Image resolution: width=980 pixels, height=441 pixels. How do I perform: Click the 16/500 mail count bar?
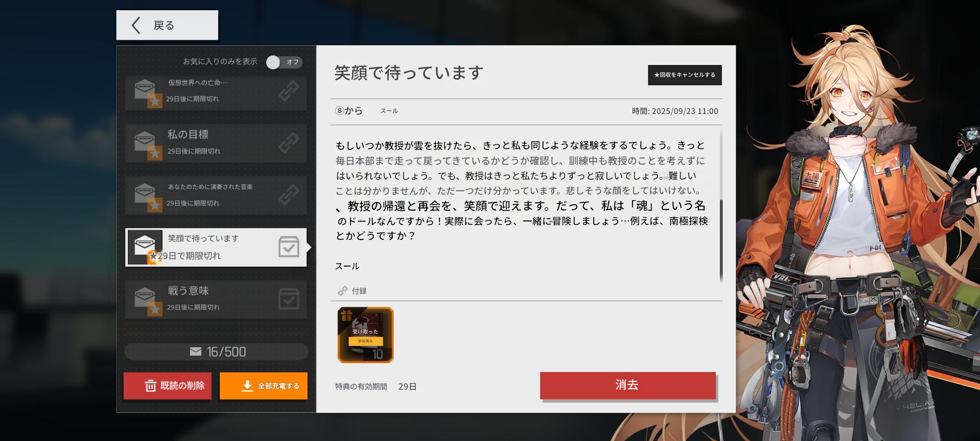(x=216, y=352)
